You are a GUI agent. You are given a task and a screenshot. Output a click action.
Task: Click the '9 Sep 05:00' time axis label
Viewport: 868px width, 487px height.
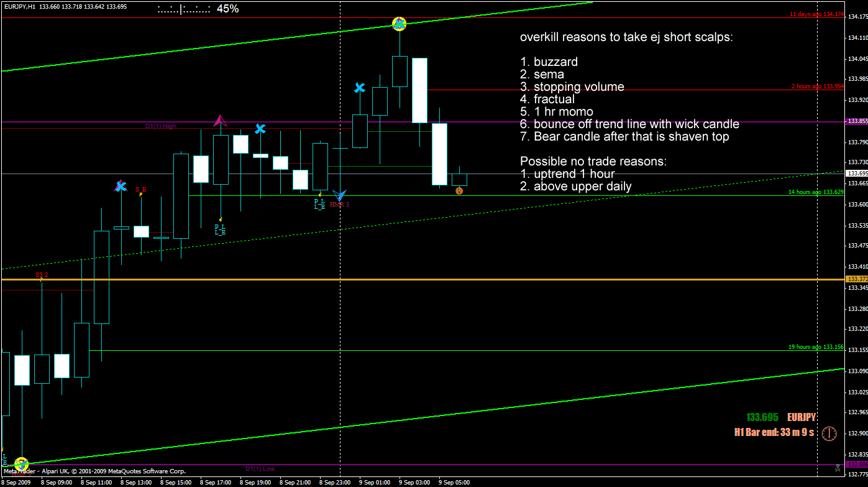coord(454,482)
